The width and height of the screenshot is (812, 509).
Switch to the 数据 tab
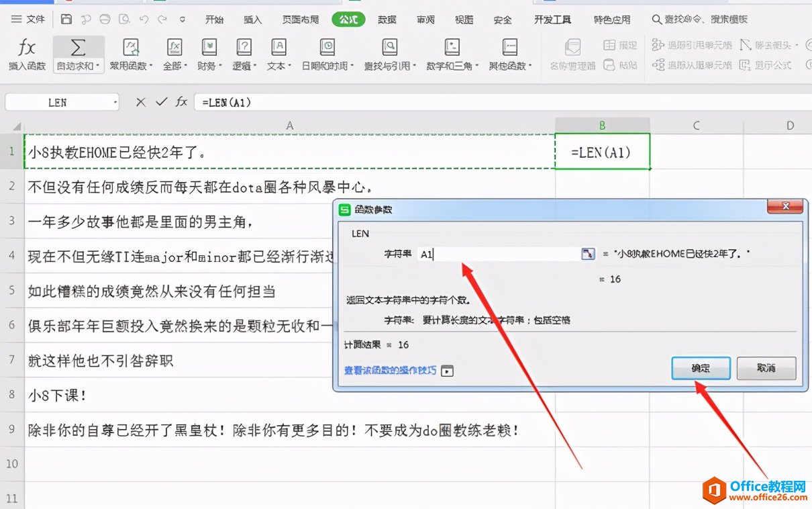(x=387, y=19)
